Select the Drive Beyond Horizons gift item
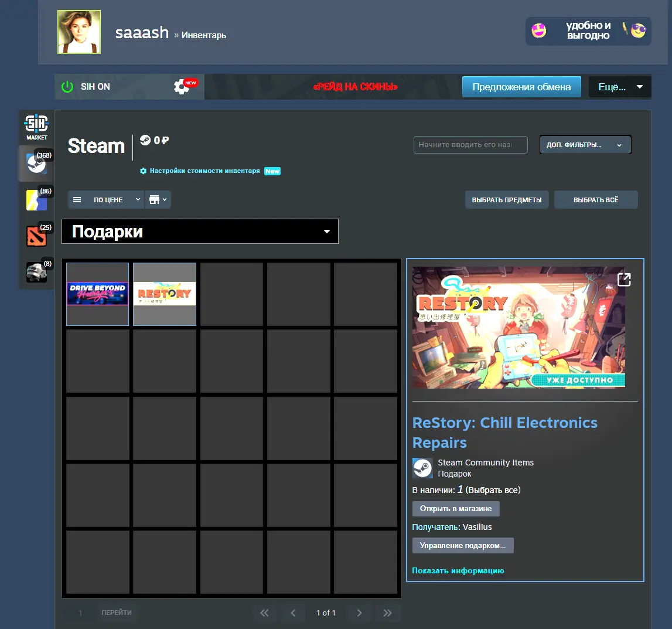672x629 pixels. click(x=98, y=294)
